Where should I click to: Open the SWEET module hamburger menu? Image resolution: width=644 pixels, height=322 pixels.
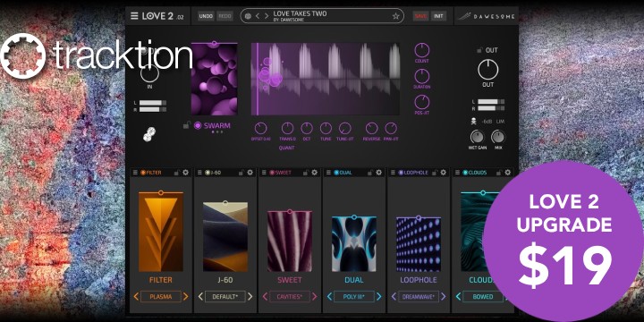tap(264, 173)
